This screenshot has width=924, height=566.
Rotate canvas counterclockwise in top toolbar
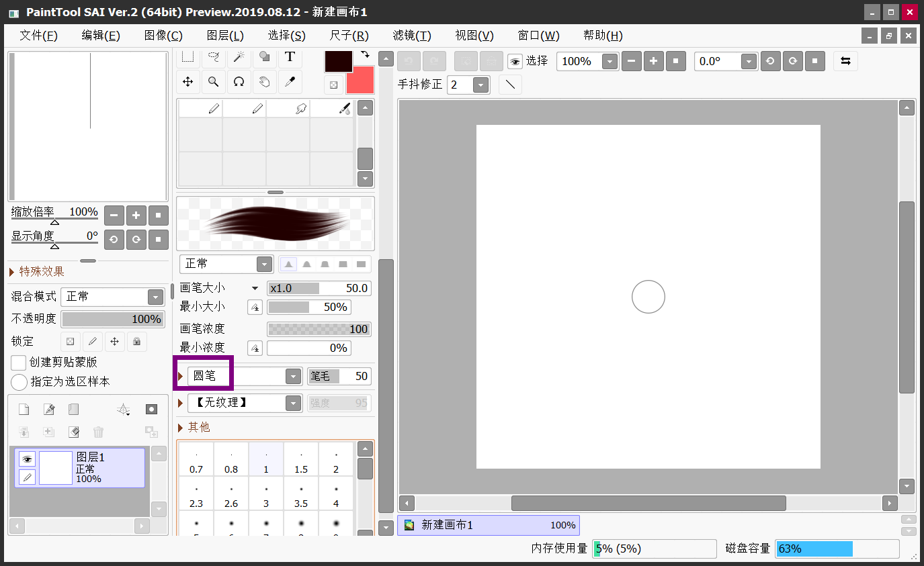click(x=770, y=61)
